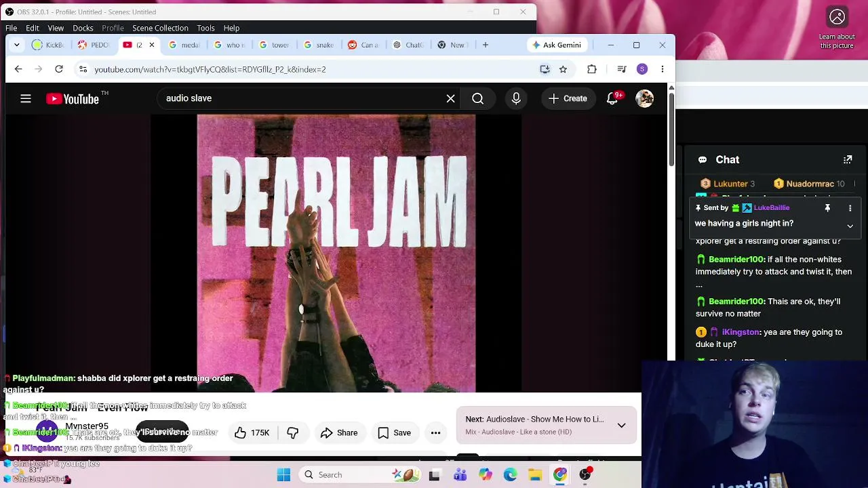Go to the YouTube home logo
This screenshot has height=488, width=868.
(73, 99)
